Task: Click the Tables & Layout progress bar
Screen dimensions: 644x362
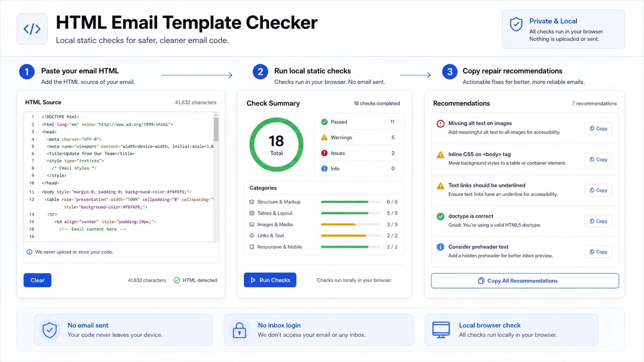Action: (x=351, y=213)
